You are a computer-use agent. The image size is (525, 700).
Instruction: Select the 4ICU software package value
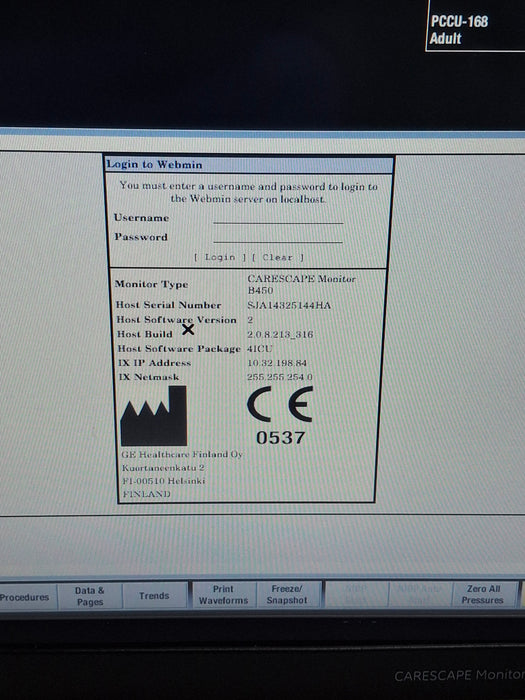pyautogui.click(x=260, y=349)
